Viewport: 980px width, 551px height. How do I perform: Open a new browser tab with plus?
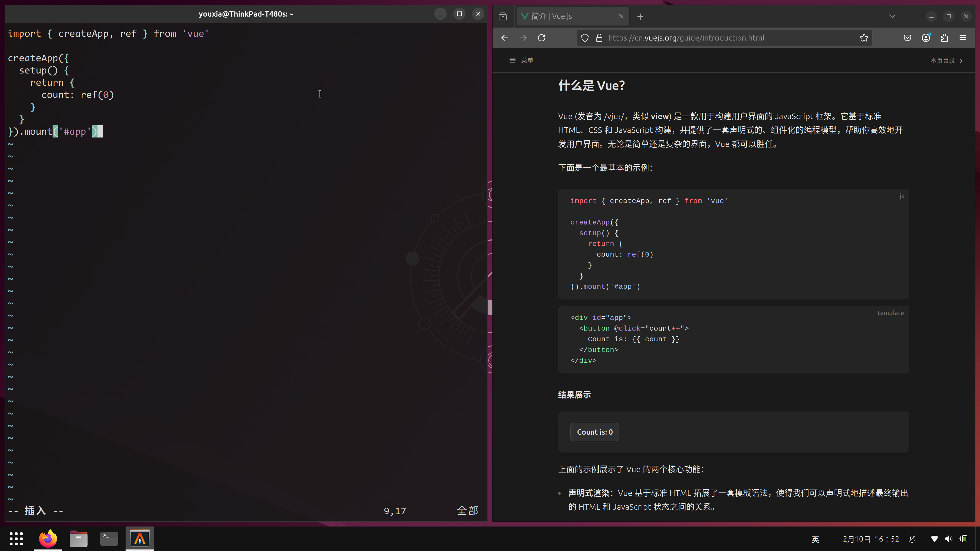(640, 16)
